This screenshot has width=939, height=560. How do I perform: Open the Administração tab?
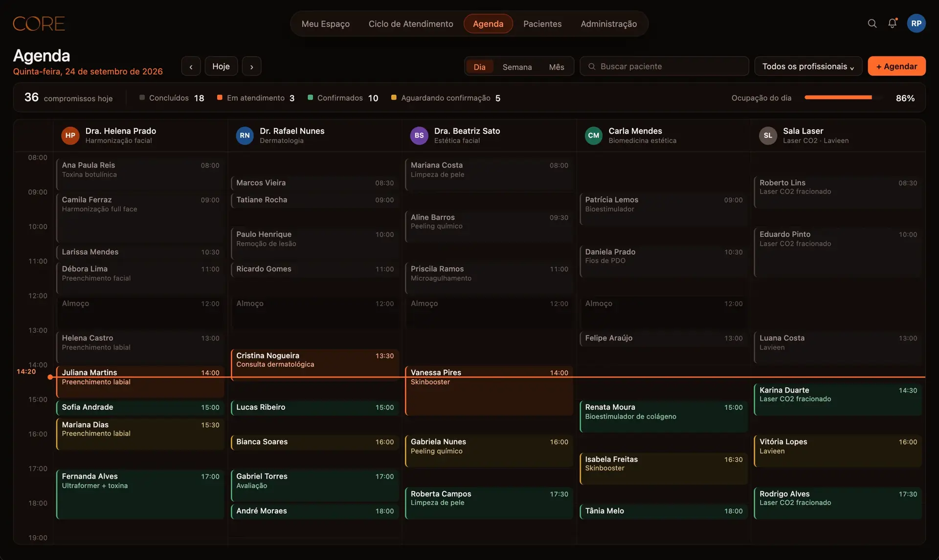click(x=608, y=23)
